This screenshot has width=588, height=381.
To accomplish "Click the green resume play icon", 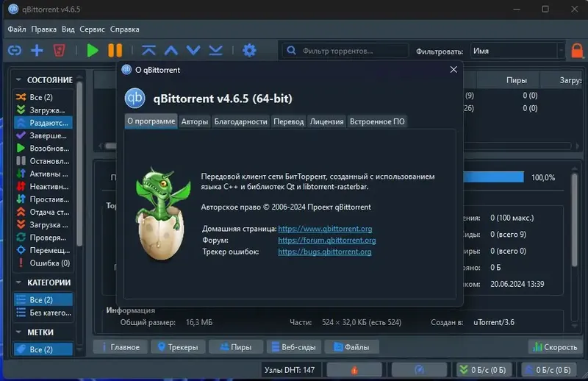I will [93, 50].
